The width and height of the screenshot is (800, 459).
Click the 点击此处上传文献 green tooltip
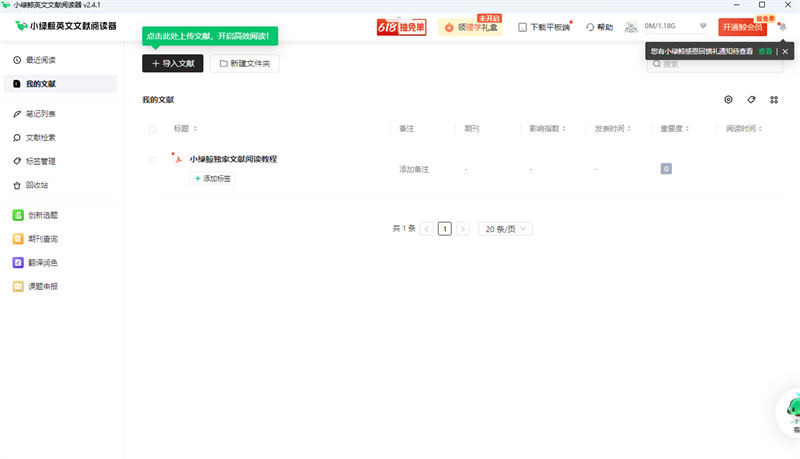pos(210,36)
